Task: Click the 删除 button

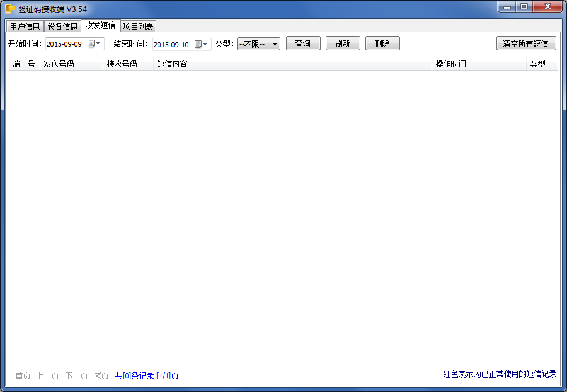Action: tap(382, 43)
